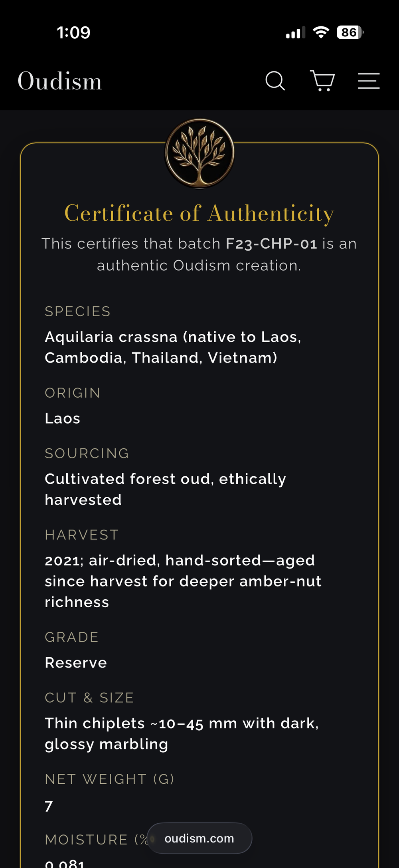This screenshot has height=868, width=399.
Task: Tap the Wi-Fi status icon
Action: 321,32
